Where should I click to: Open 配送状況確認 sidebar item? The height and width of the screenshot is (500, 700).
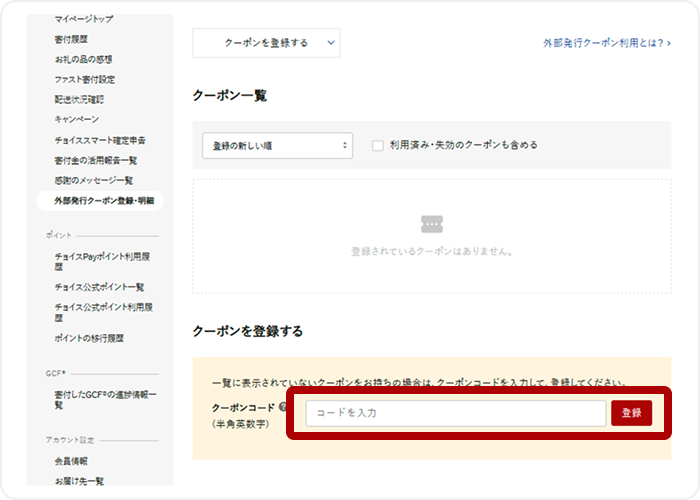point(79,99)
